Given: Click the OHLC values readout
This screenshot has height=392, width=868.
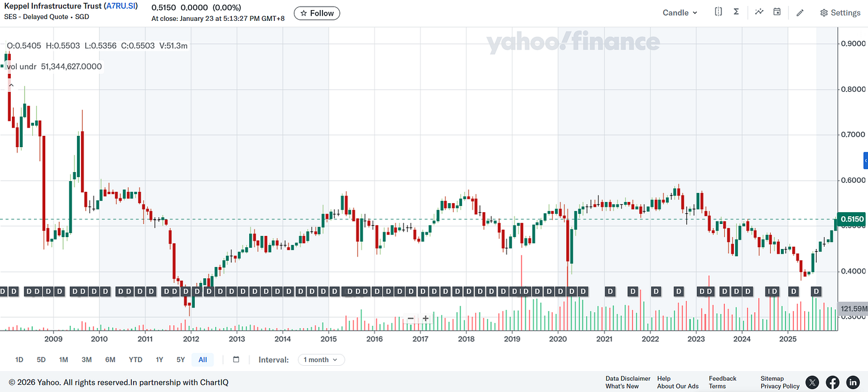Looking at the screenshot, I should click(98, 45).
